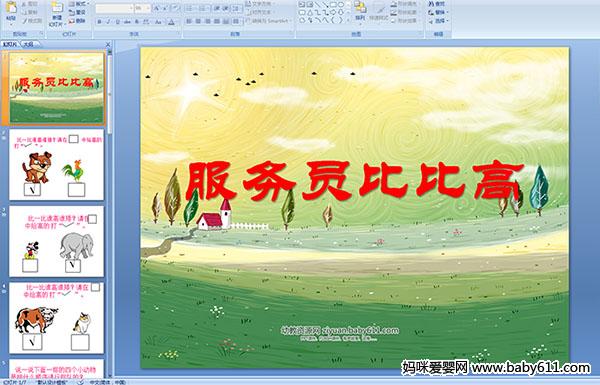Click the Delete slide (删除) icon
The height and width of the screenshot is (385, 600).
coord(77,21)
